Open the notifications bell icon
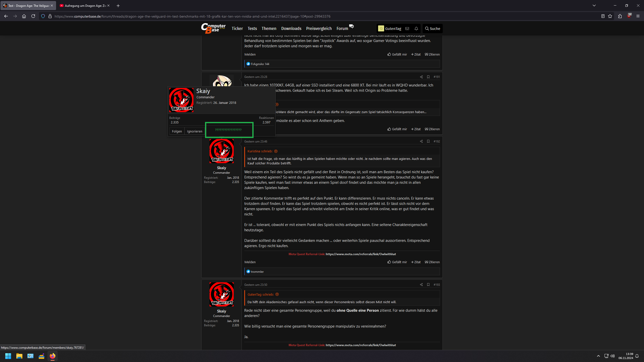This screenshot has width=644, height=362. click(416, 28)
